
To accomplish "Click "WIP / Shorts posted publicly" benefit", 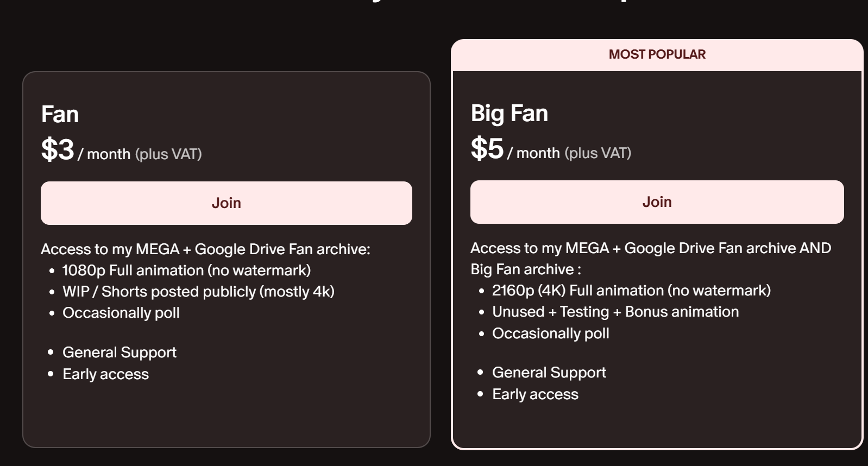I will pos(198,292).
